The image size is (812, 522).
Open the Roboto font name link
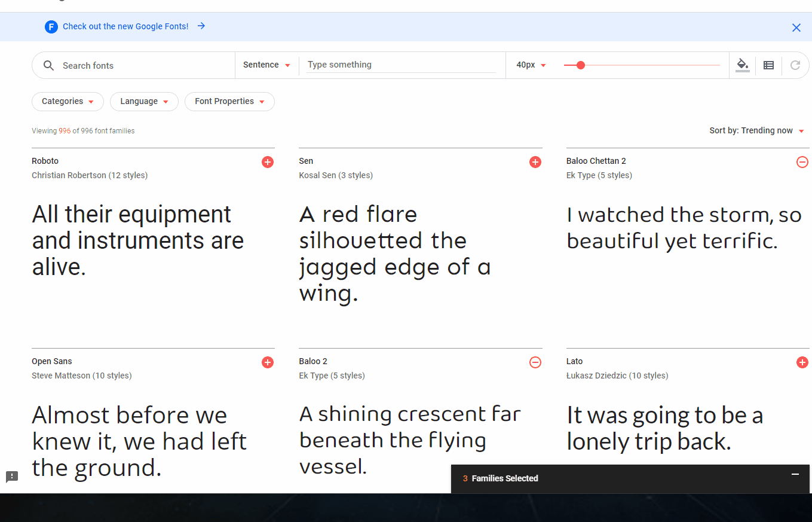pos(45,161)
